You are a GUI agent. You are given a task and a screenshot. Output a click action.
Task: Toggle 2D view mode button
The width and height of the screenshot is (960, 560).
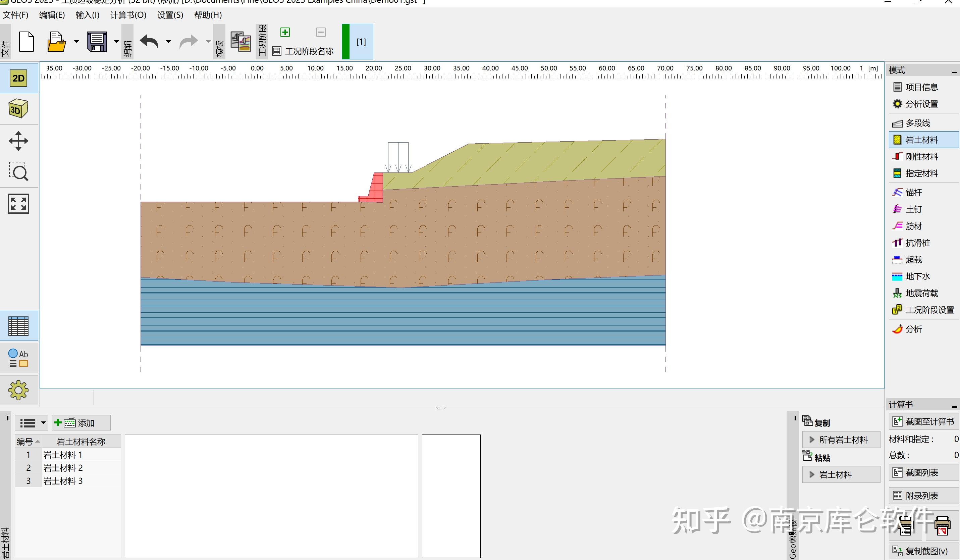[x=18, y=79]
